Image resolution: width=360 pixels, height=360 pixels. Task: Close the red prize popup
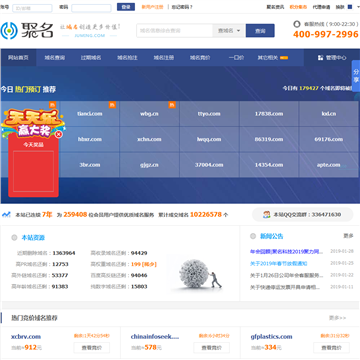tap(59, 134)
